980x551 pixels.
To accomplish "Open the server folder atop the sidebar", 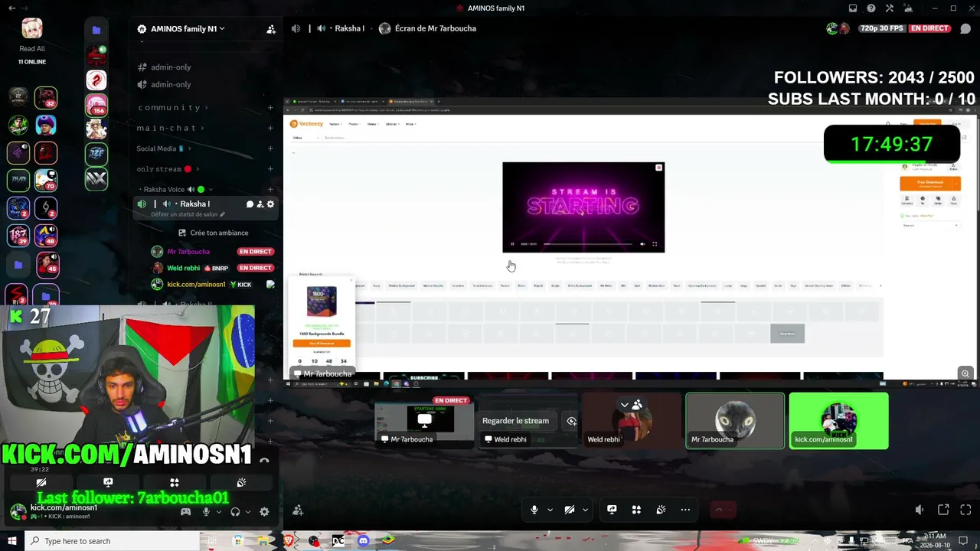I will [x=96, y=30].
